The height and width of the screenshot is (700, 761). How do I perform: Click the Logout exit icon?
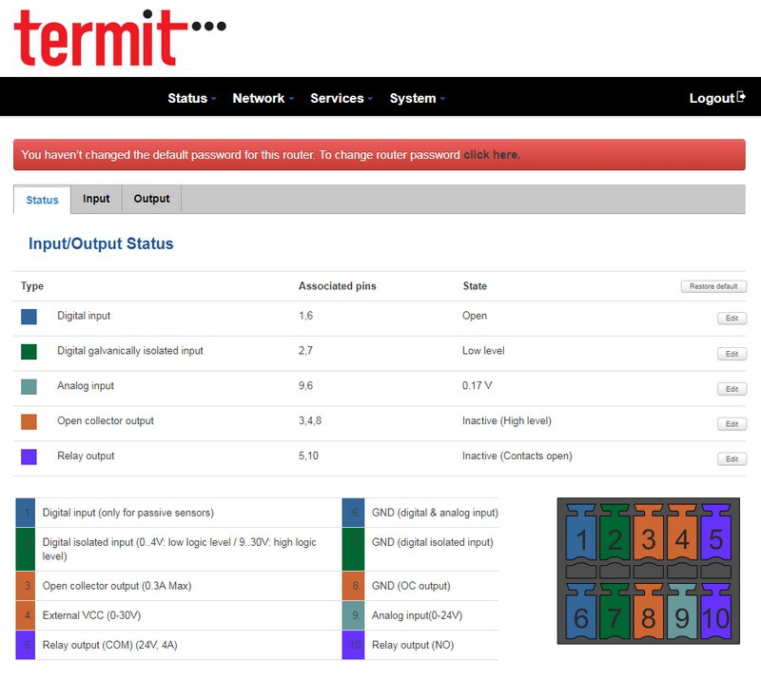[x=742, y=97]
